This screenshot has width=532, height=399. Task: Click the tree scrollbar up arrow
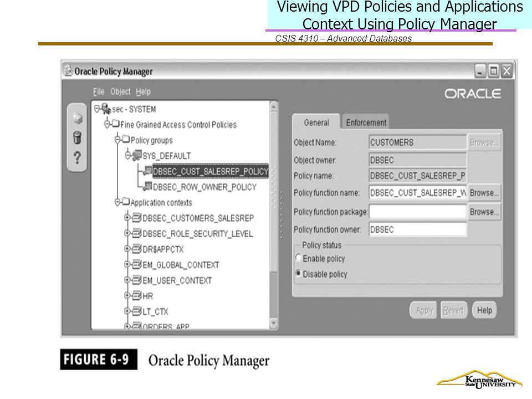tap(273, 106)
